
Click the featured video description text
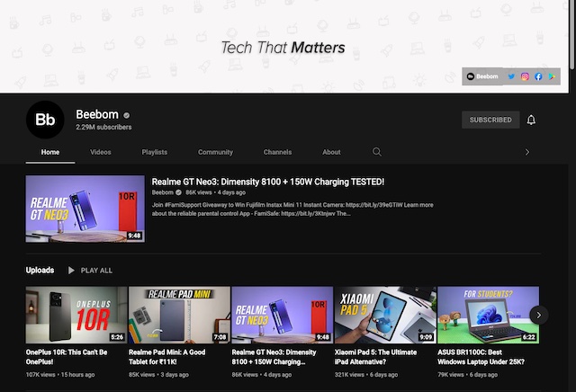pos(292,209)
